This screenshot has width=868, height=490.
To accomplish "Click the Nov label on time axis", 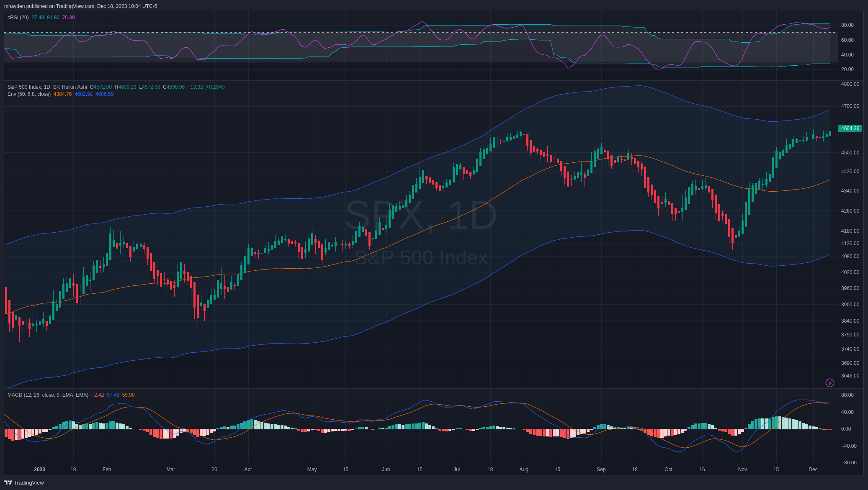I will [x=742, y=469].
